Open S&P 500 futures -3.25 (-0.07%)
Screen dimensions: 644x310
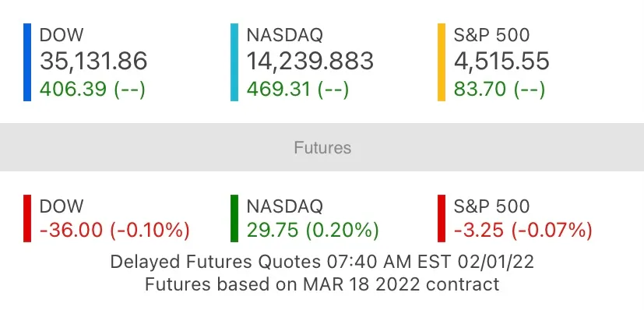coord(523,231)
